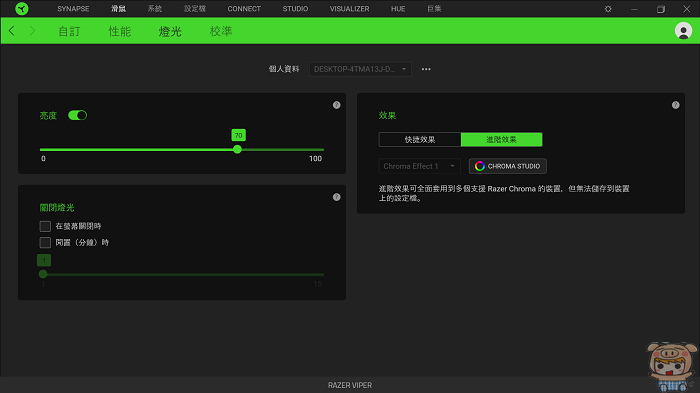The height and width of the screenshot is (393, 700).
Task: Open the HUE top tab
Action: click(x=398, y=9)
